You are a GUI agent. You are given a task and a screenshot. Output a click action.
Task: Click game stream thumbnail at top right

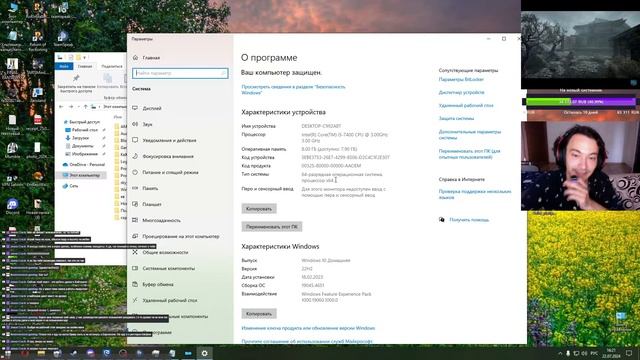[580, 44]
